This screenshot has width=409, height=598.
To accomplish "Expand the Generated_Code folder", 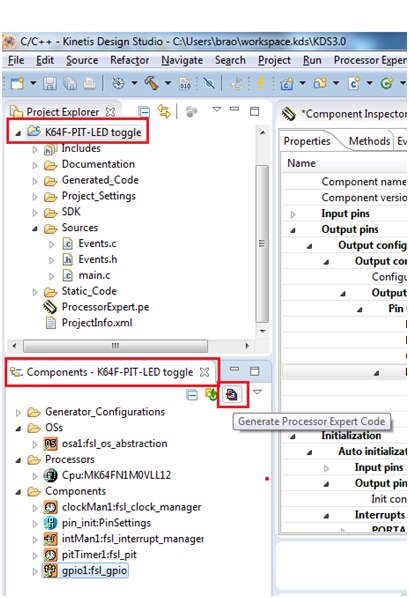I will coord(35,181).
